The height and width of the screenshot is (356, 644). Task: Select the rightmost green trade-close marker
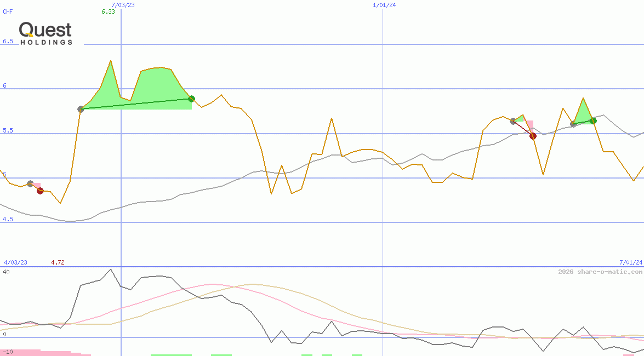click(x=592, y=121)
